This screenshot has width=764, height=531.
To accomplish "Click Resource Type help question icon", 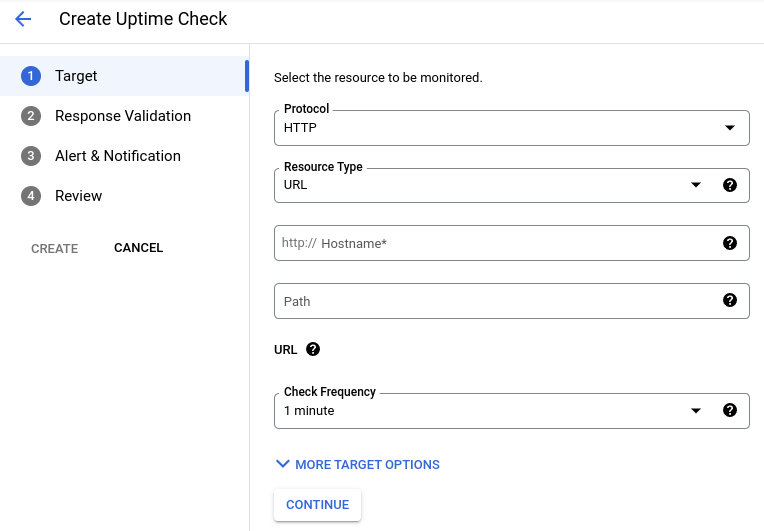I will point(730,185).
